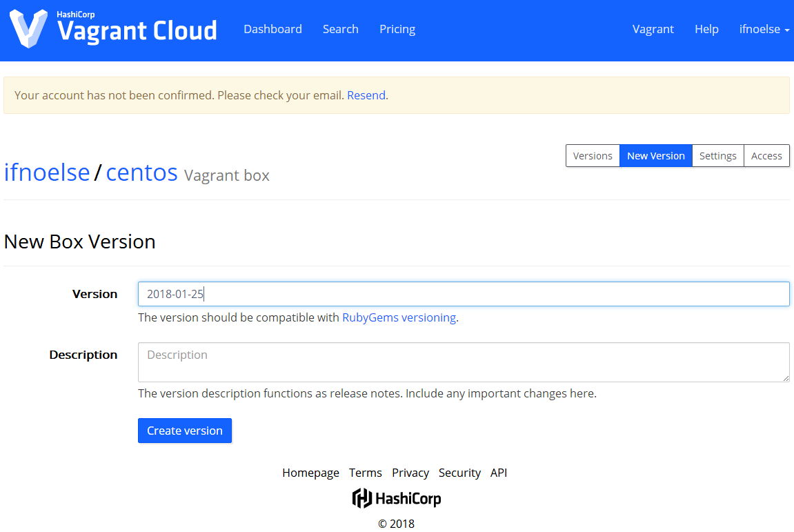Screen dimensions: 794x532
Task: Open the Homepage footer link
Action: [x=310, y=473]
